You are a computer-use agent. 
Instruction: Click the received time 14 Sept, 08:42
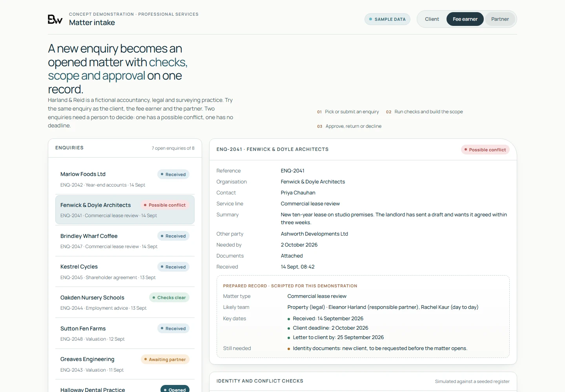tap(298, 267)
